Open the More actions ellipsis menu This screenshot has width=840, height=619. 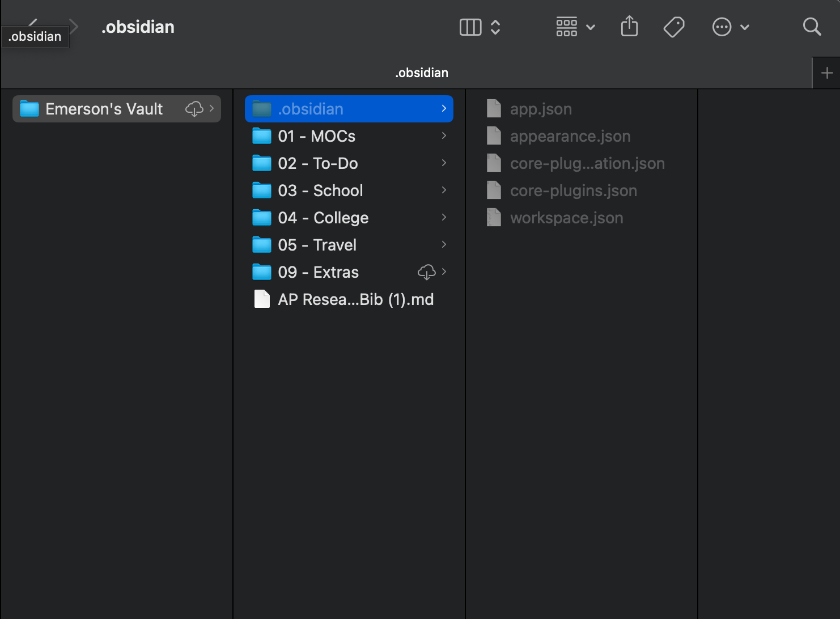(x=722, y=27)
